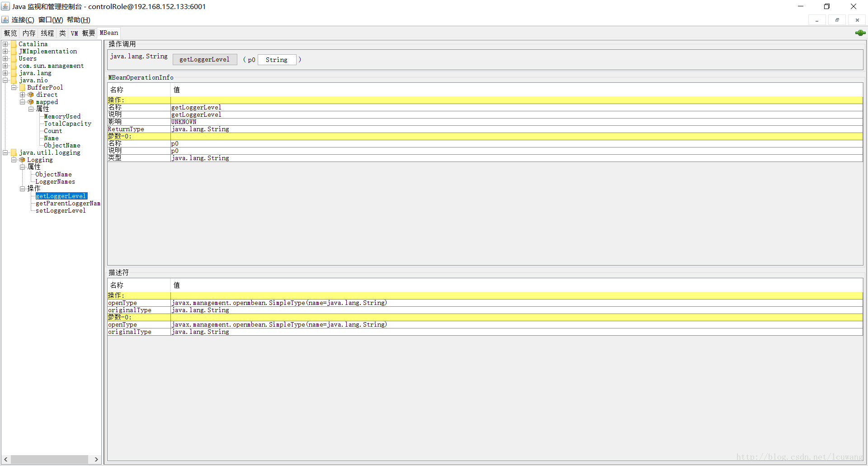Minimize the inner connection window

pos(817,20)
